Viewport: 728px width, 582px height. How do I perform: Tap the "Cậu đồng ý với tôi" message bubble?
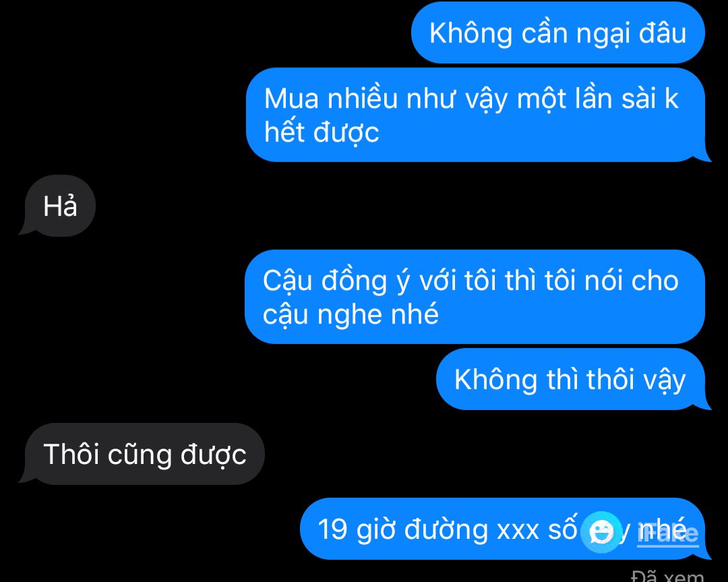click(x=475, y=297)
